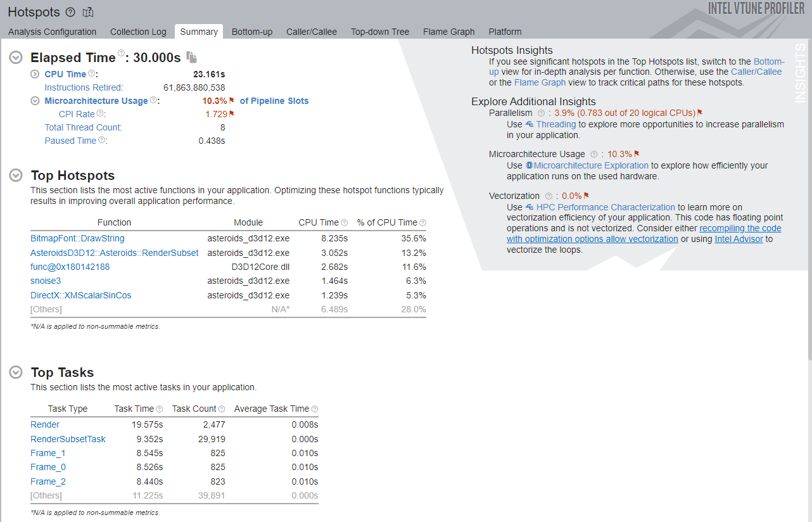Open the snoise3 function link
Viewport: 812px width, 522px height.
[46, 281]
